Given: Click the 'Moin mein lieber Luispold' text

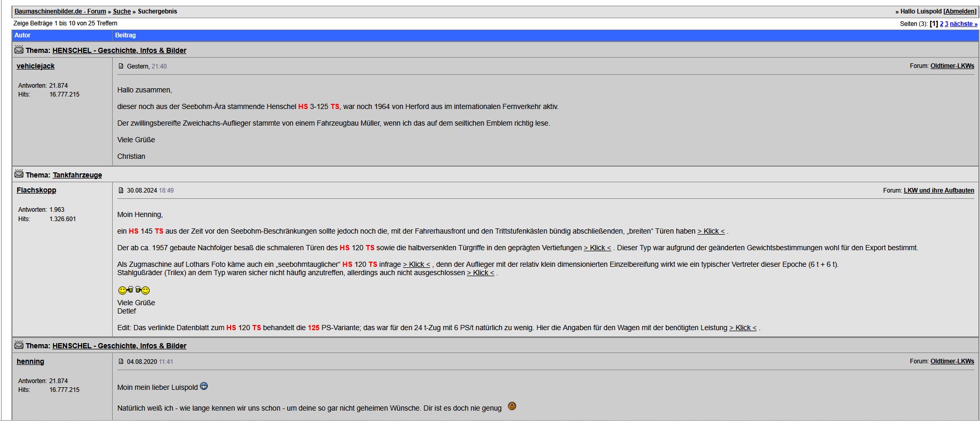Looking at the screenshot, I should [157, 387].
